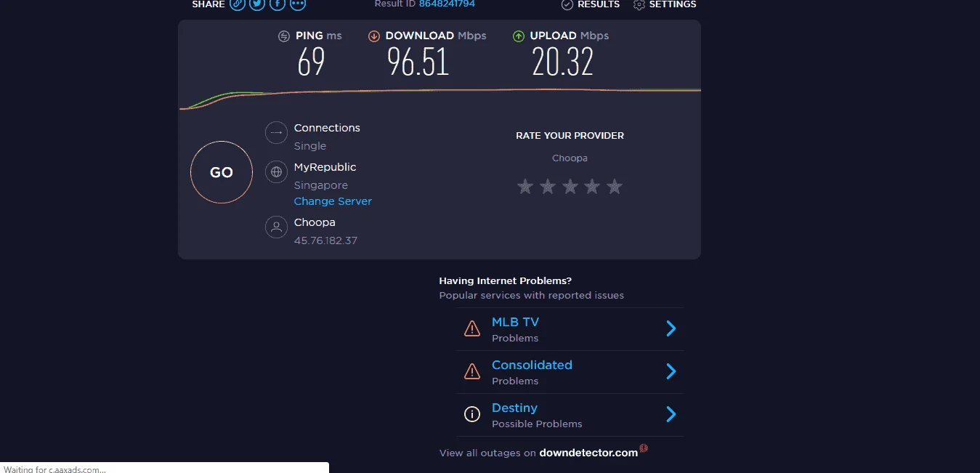Viewport: 980px width, 473px height.
Task: Click the server globe icon
Action: click(x=276, y=172)
